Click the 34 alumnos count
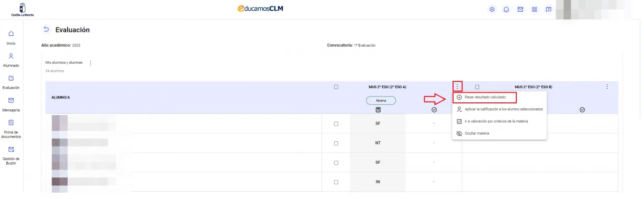 pos(54,71)
